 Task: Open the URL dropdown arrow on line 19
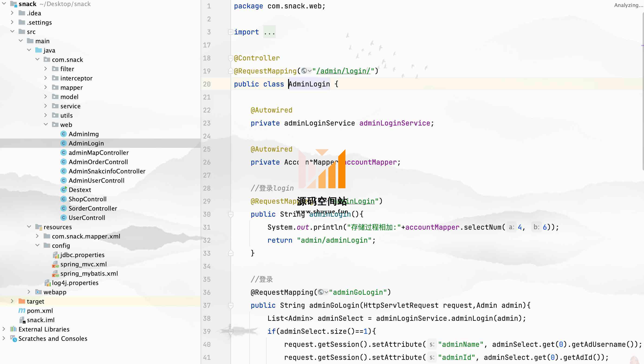309,71
